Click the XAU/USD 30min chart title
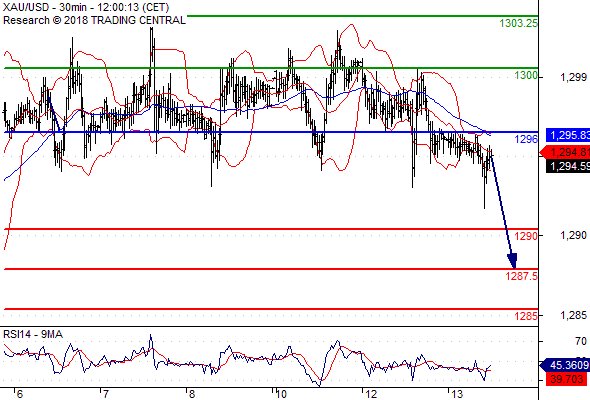The height and width of the screenshot is (400, 590). 86,7
